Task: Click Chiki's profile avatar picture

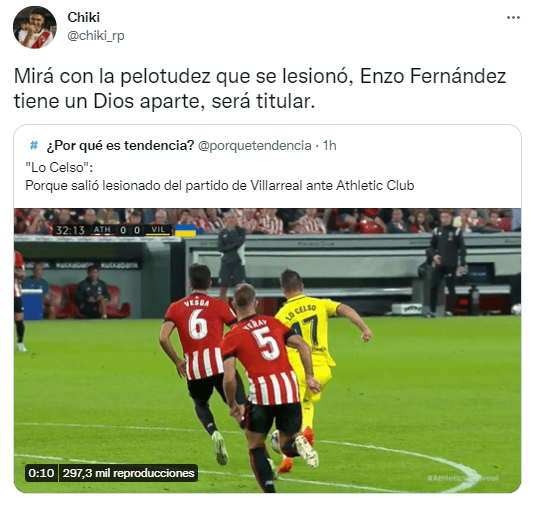Action: 35,27
